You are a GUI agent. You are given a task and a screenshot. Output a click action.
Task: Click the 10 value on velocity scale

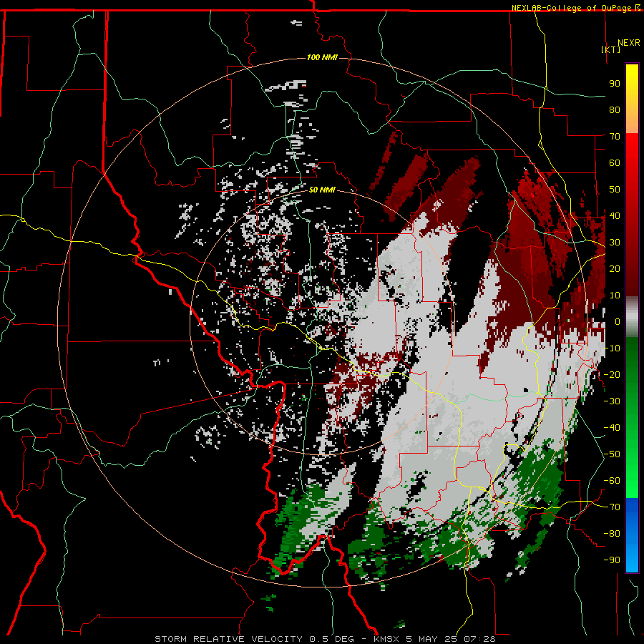pyautogui.click(x=615, y=296)
